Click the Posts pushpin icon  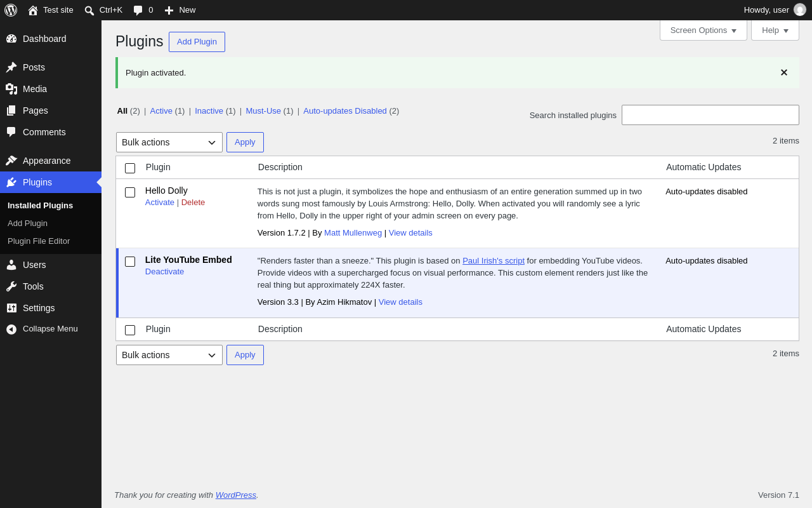pyautogui.click(x=11, y=67)
